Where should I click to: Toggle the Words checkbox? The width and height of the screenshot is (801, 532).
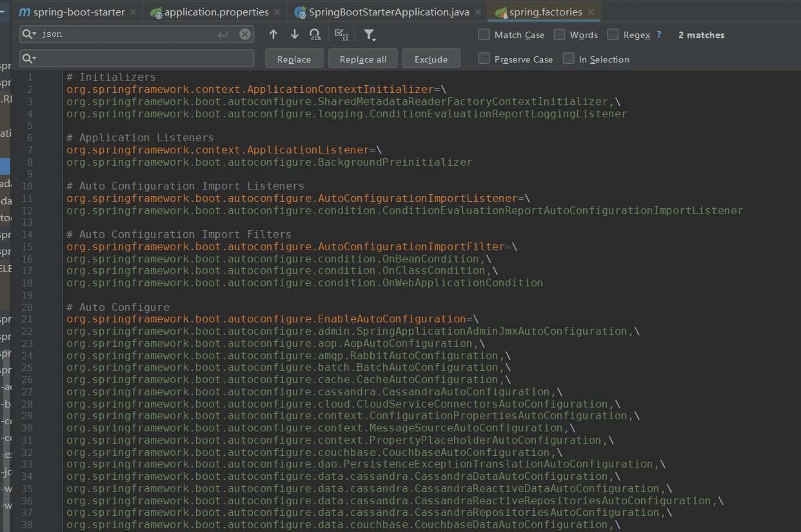point(559,35)
